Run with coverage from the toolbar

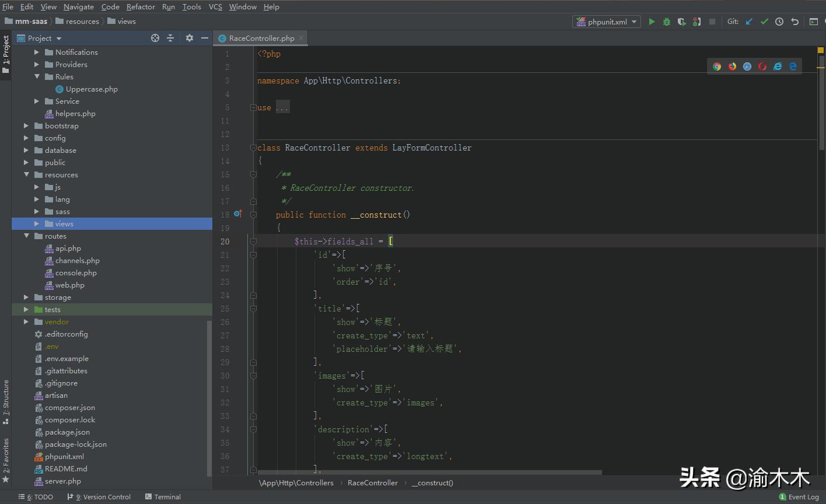[681, 22]
